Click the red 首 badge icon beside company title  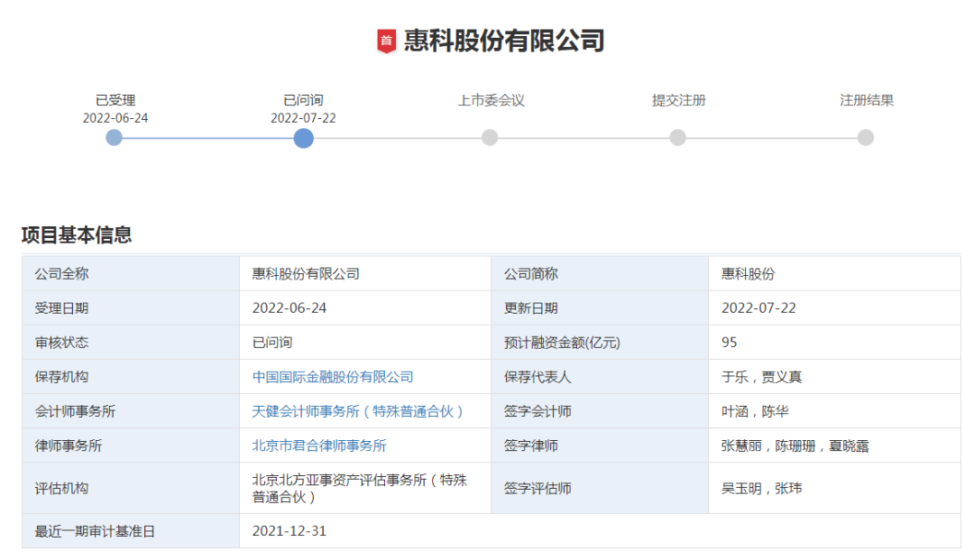(x=386, y=41)
